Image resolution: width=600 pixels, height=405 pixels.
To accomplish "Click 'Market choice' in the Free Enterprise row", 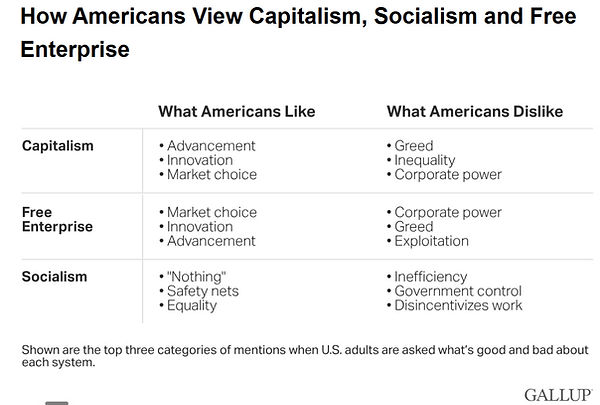I will (x=212, y=212).
